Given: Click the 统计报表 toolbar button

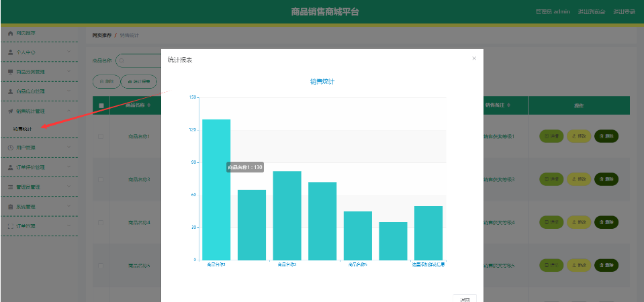Looking at the screenshot, I should click(139, 82).
